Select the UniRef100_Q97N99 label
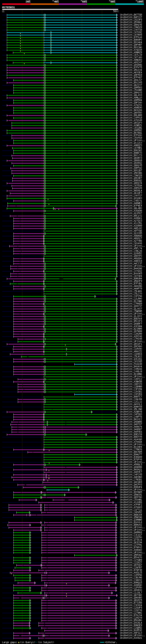 [131, 331]
